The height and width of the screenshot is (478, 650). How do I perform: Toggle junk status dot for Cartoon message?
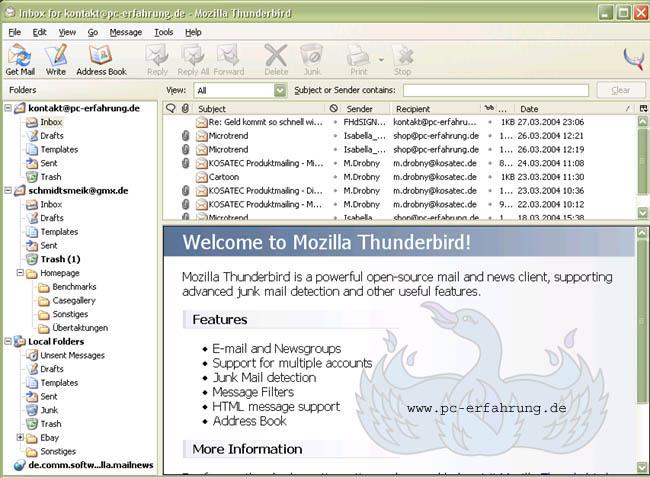click(x=335, y=177)
